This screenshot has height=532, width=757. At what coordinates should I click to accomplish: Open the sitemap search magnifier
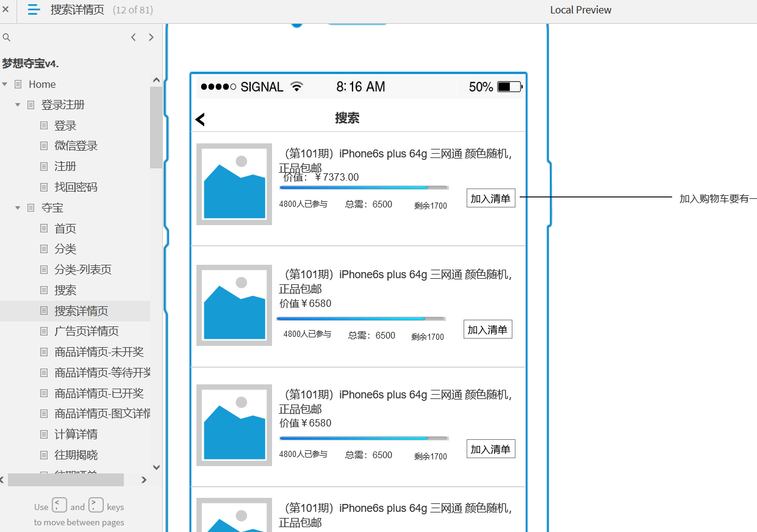tap(7, 37)
